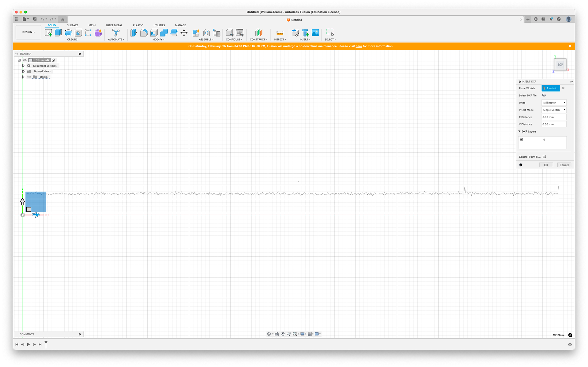588x367 pixels.
Task: Select the Hole tool icon
Action: [78, 33]
